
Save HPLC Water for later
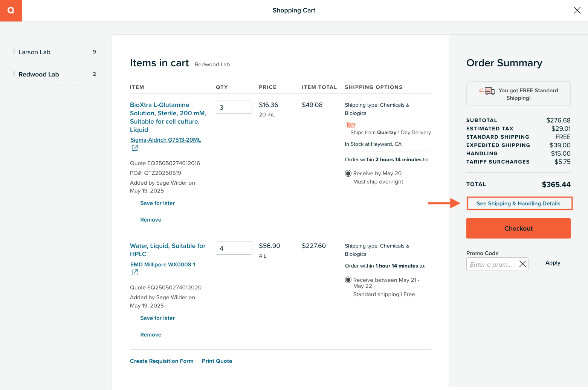pyautogui.click(x=157, y=318)
